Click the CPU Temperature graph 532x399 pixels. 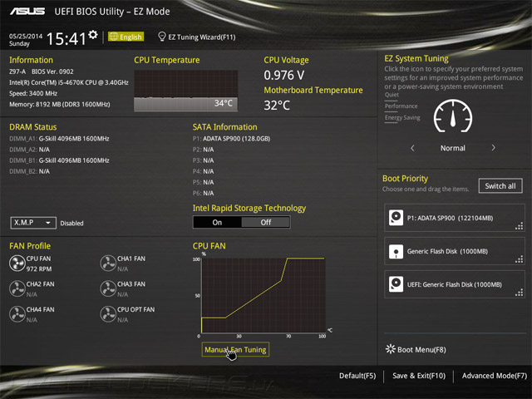pyautogui.click(x=186, y=91)
